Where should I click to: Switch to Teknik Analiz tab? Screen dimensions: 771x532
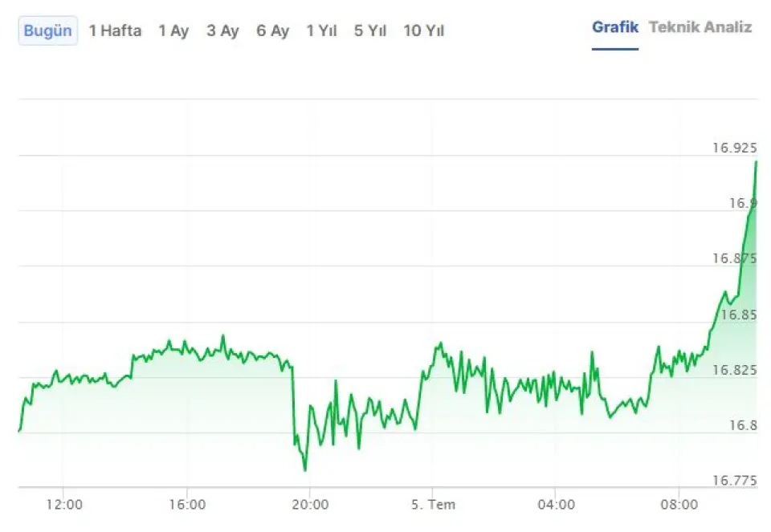tap(700, 27)
